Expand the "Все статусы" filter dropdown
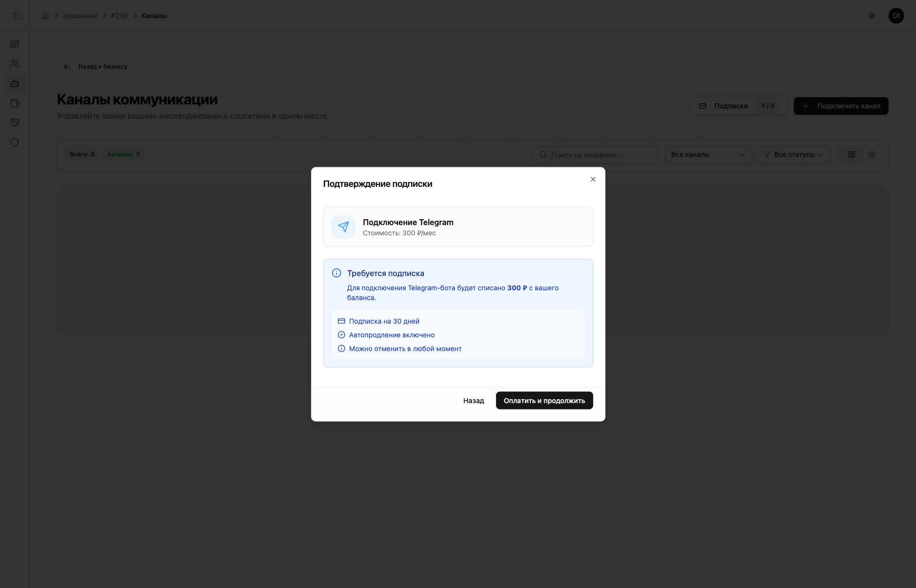916x588 pixels. (793, 154)
